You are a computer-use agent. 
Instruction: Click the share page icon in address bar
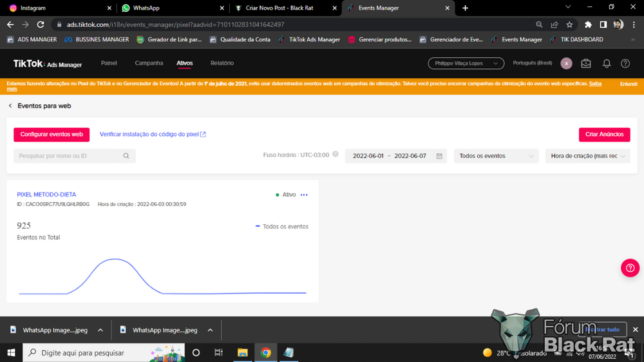(x=554, y=24)
